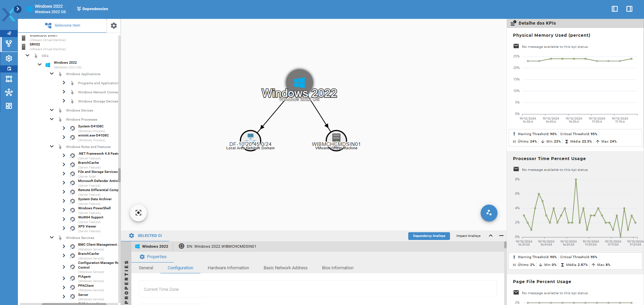
Task: Click the center focus graph button
Action: pos(138,213)
